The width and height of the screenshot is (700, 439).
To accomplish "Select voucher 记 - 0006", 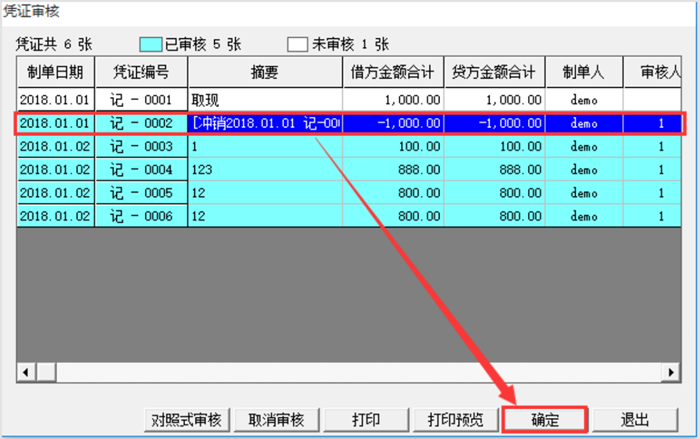I will [141, 216].
